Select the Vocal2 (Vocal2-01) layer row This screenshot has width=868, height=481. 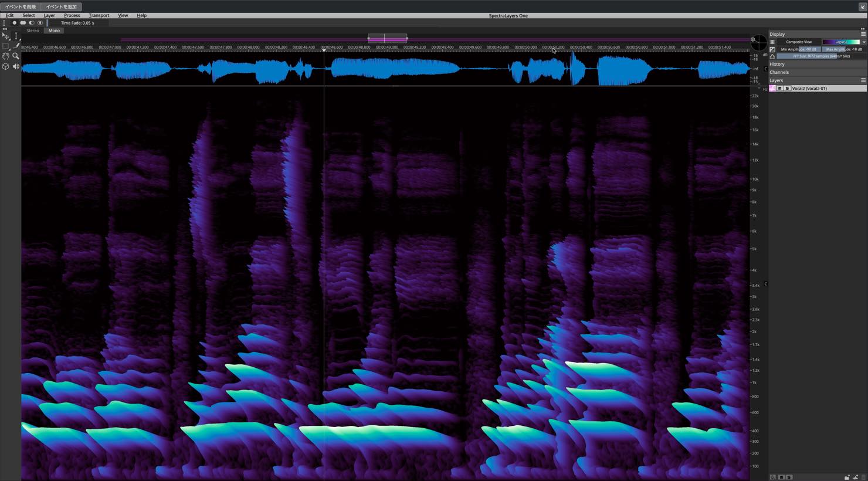[x=818, y=89]
